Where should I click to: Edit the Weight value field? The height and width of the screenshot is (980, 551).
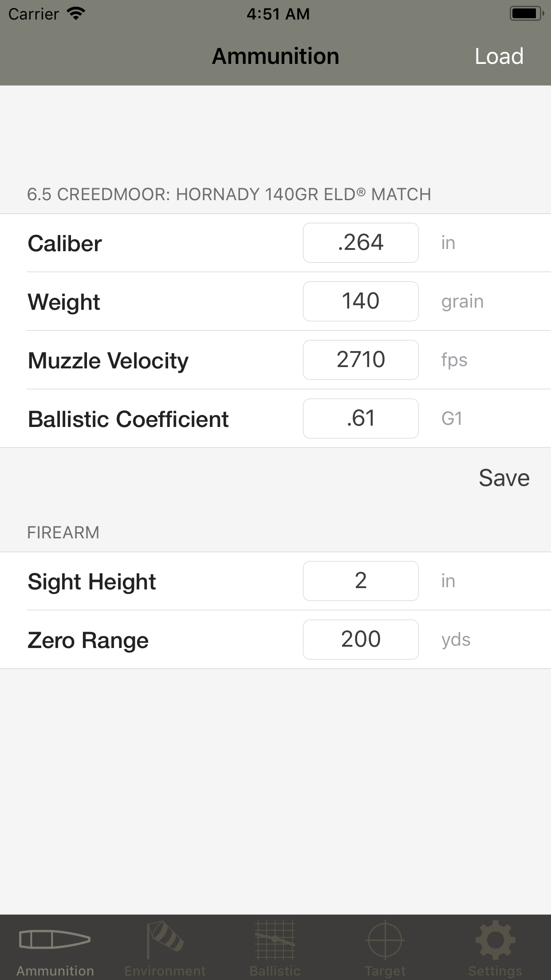[361, 301]
